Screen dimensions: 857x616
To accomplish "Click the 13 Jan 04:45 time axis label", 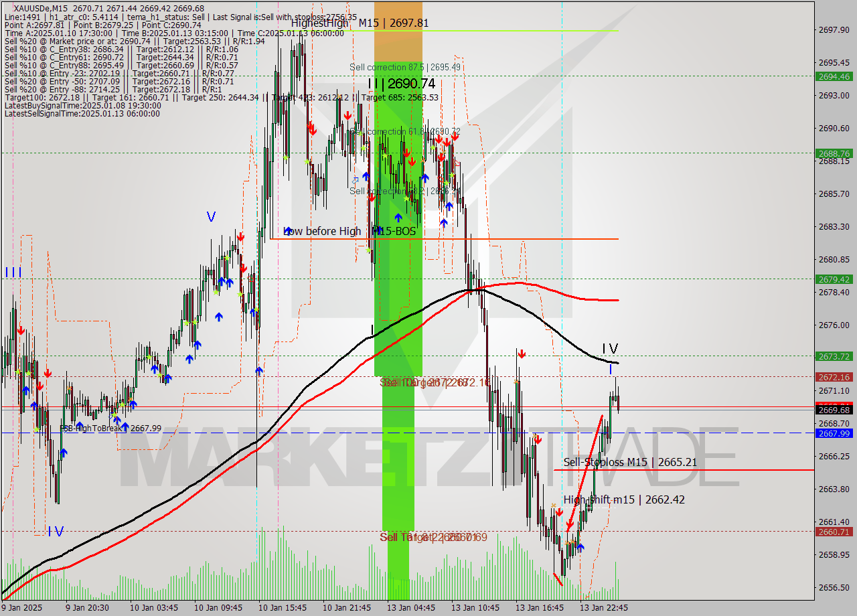I will (x=411, y=608).
